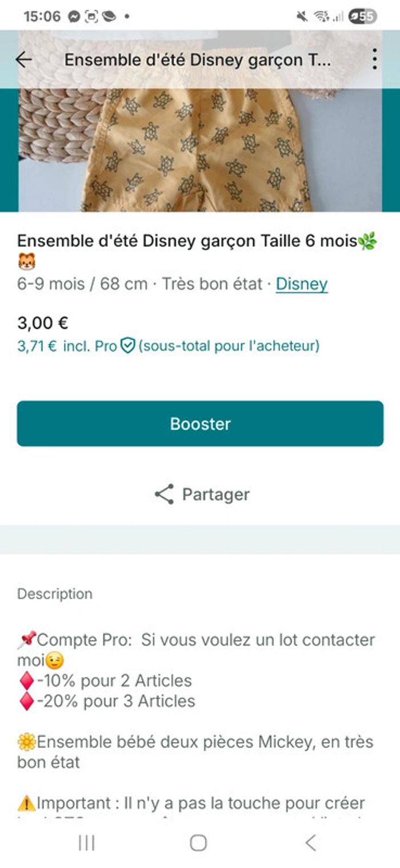Select the Description section header
The height and width of the screenshot is (868, 400).
click(54, 594)
